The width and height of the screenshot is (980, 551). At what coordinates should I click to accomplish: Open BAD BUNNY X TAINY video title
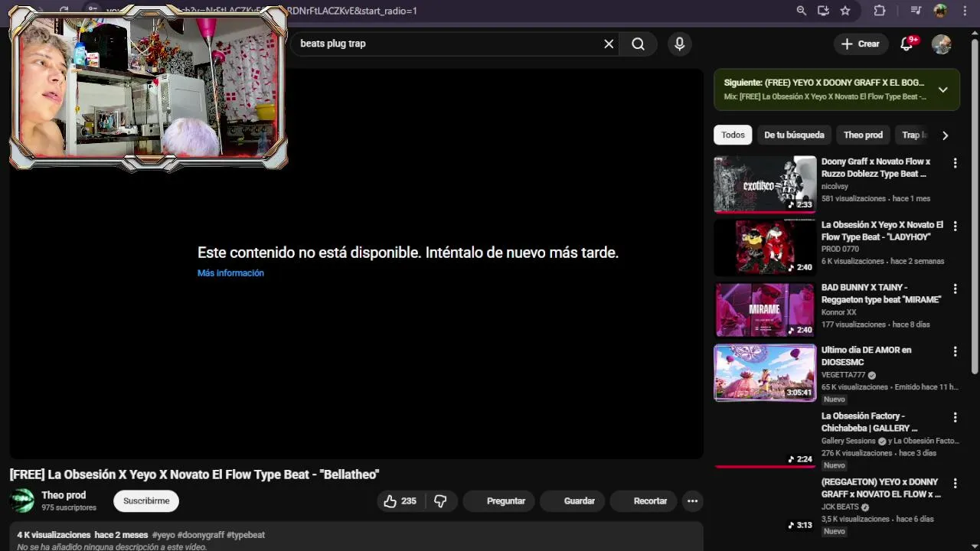[x=880, y=294]
